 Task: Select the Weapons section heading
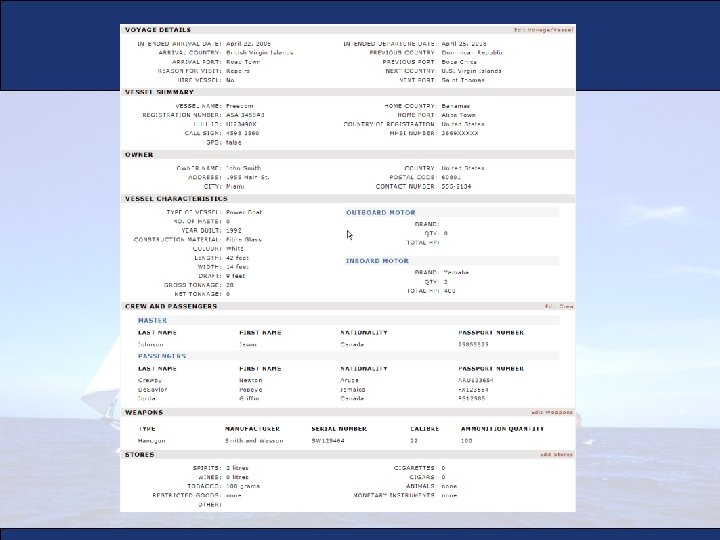click(x=144, y=412)
